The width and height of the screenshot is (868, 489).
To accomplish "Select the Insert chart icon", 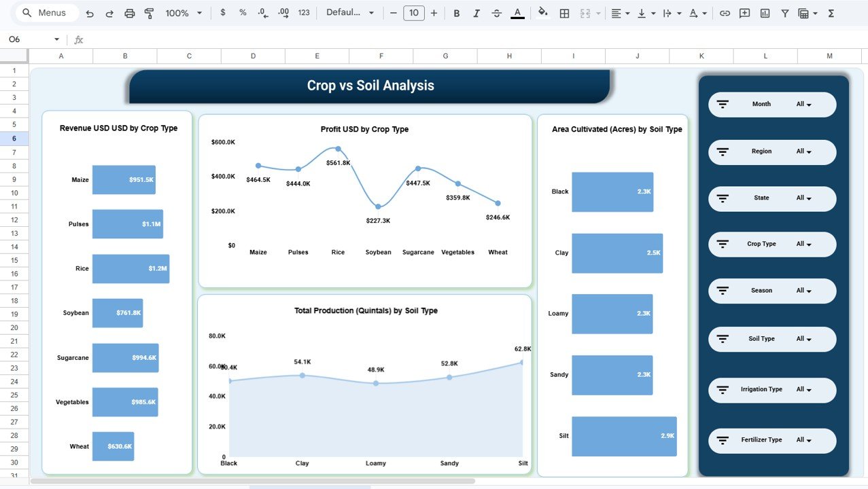I will [x=763, y=12].
